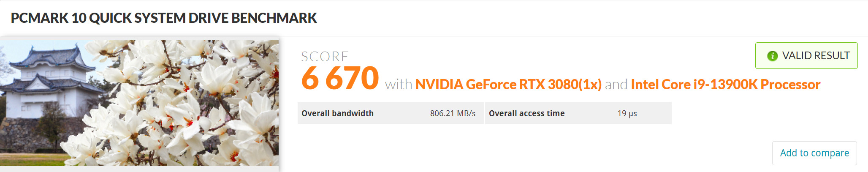Click the Overall access time label
This screenshot has width=868, height=172.
click(526, 113)
